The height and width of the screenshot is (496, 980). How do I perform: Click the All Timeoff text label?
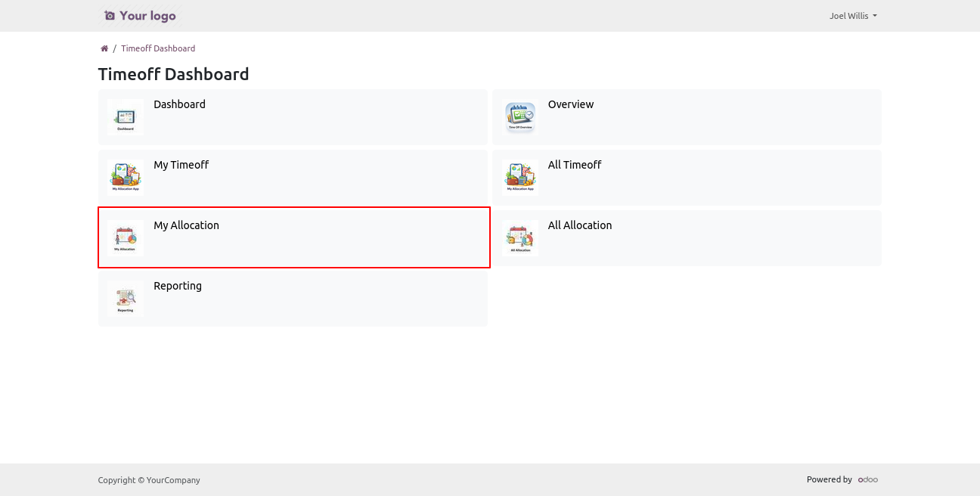click(575, 165)
